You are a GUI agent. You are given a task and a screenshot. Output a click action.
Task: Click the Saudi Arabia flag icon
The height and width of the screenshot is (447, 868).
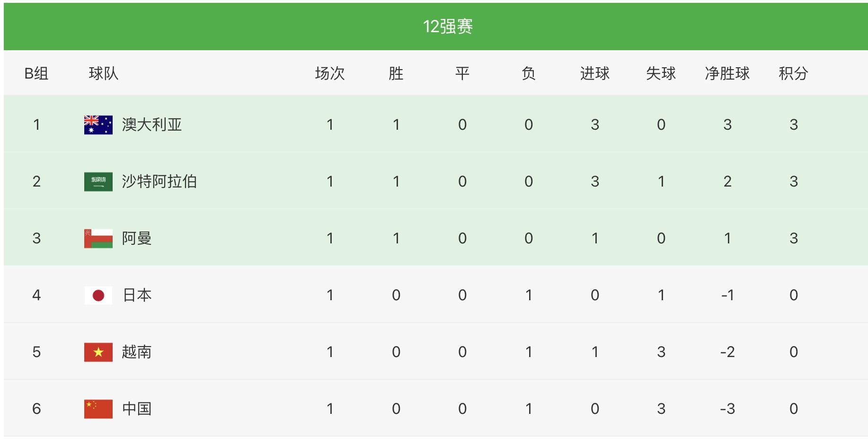point(98,182)
